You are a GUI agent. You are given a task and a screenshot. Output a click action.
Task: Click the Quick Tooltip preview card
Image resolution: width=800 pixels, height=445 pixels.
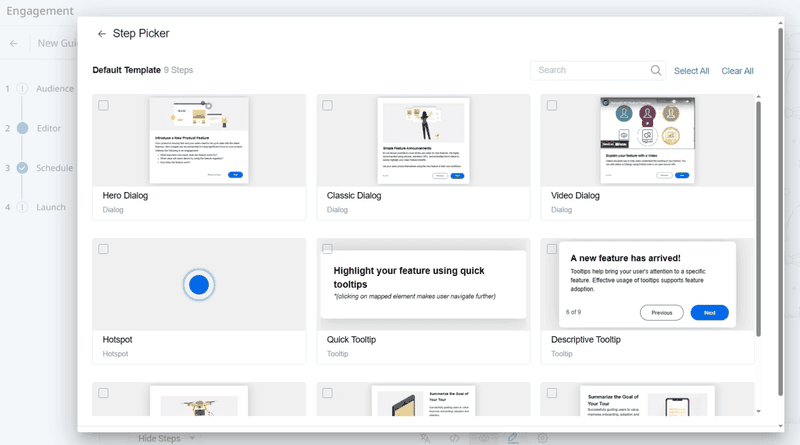click(x=423, y=284)
